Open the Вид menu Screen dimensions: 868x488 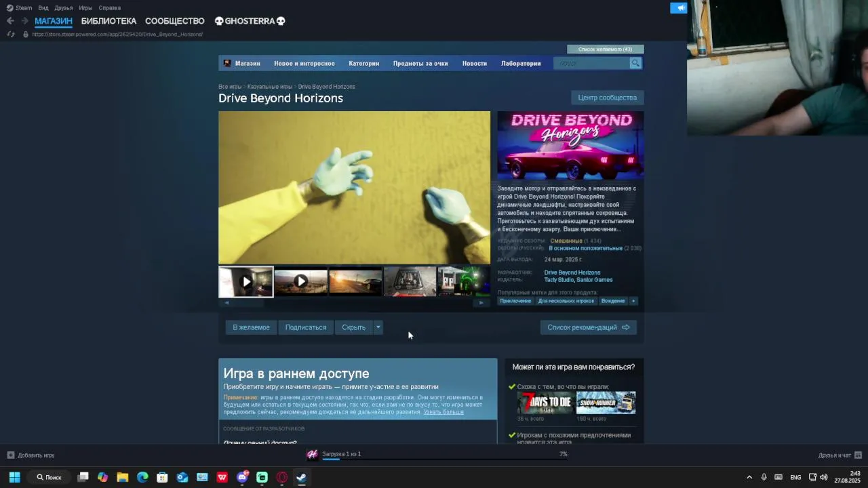click(43, 8)
